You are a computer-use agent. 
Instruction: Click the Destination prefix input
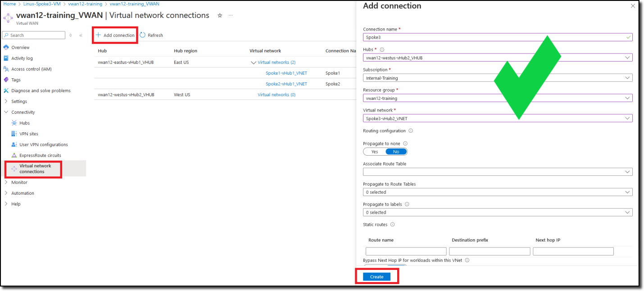click(490, 251)
